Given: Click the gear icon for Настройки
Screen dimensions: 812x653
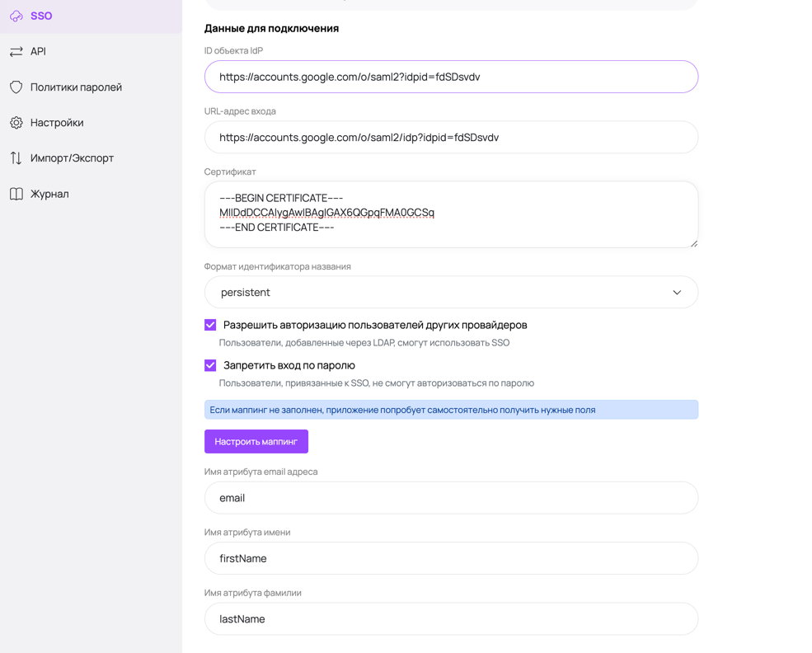Looking at the screenshot, I should [16, 122].
